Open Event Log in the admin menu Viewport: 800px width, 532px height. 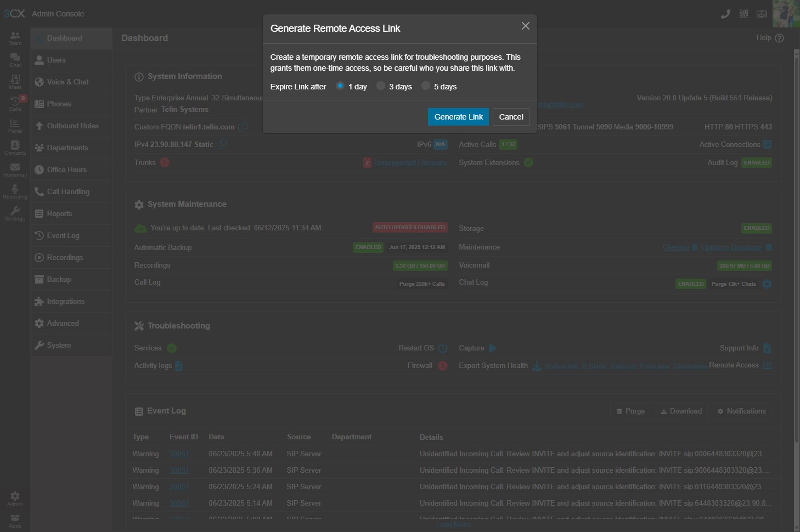71,235
